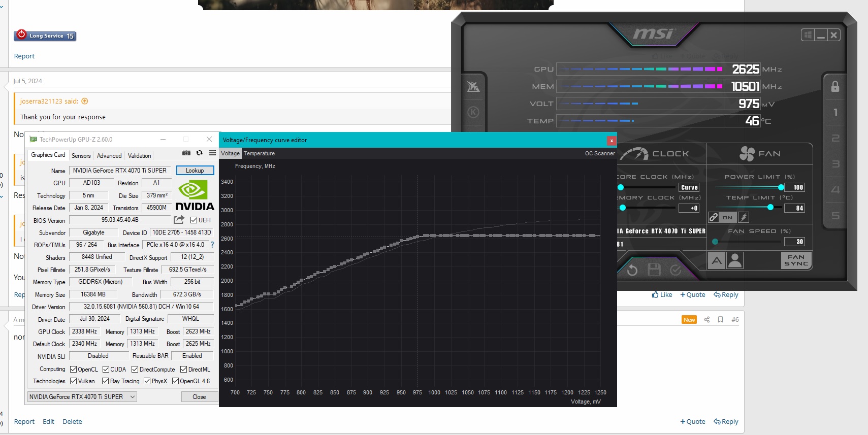Click the lightning bolt icon beside ON

tap(744, 217)
